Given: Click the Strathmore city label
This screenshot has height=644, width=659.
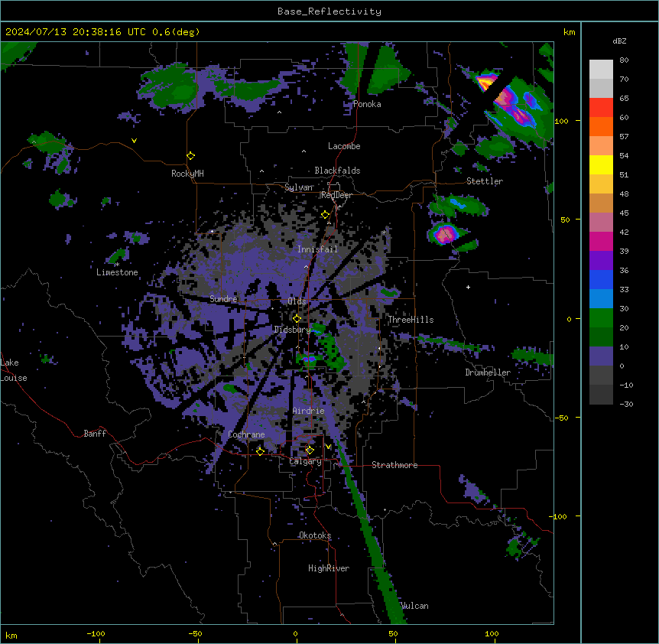Looking at the screenshot, I should tap(394, 465).
